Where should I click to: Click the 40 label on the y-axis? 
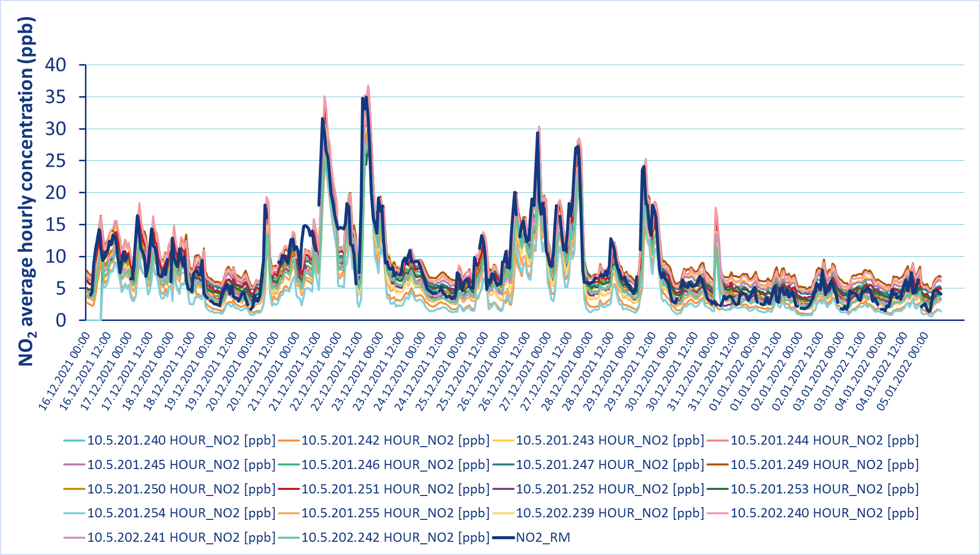pyautogui.click(x=55, y=65)
